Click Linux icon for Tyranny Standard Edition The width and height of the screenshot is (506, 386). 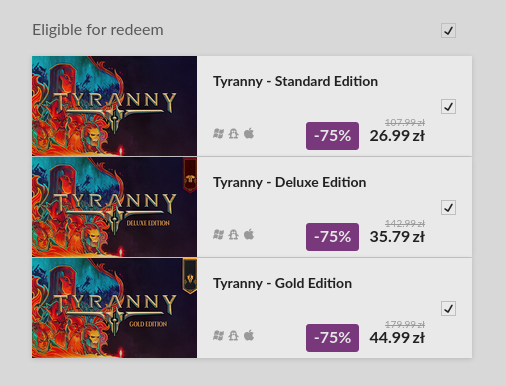tap(233, 134)
